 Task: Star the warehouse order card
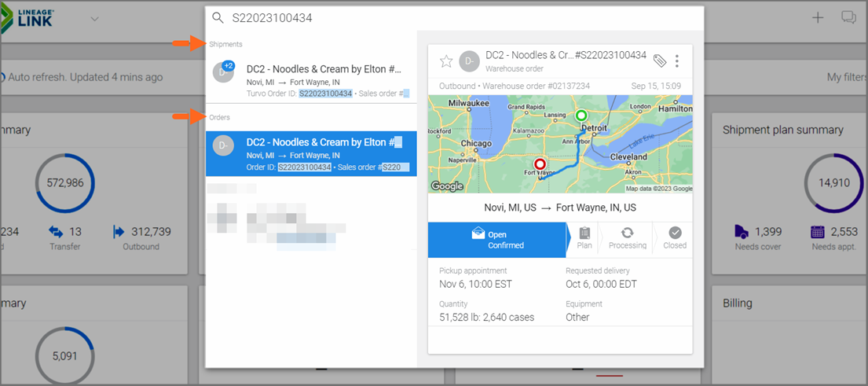click(446, 61)
